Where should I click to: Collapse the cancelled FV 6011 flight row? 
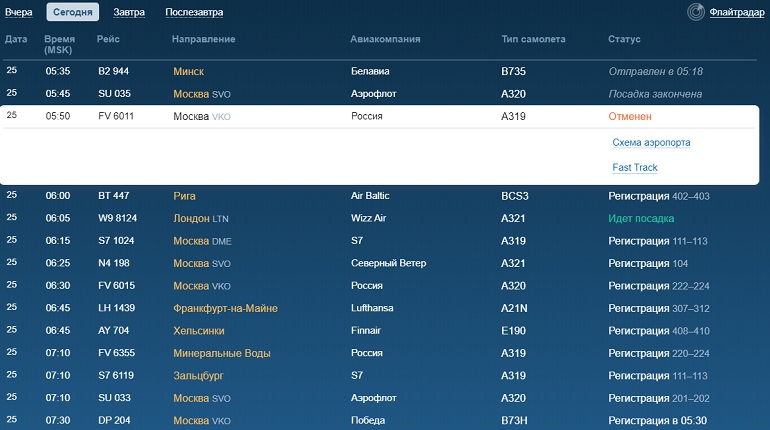point(380,116)
